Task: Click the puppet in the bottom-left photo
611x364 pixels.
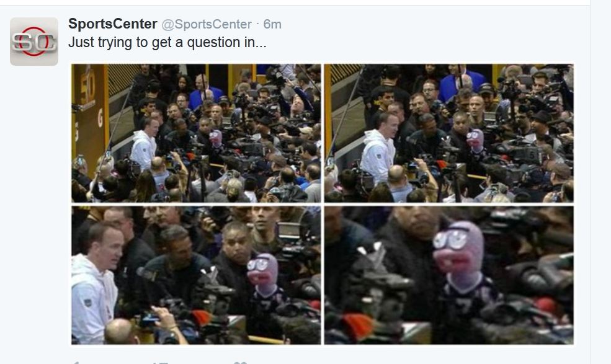Action: point(265,281)
